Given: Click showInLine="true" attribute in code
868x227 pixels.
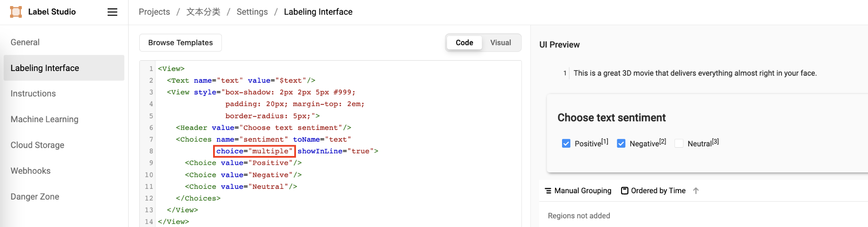Looking at the screenshot, I should click(x=335, y=151).
